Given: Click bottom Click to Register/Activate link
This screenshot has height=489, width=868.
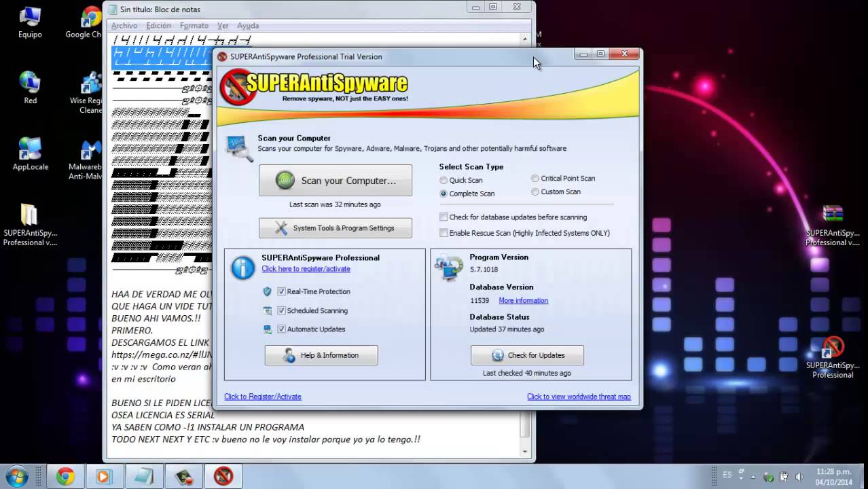Looking at the screenshot, I should [x=263, y=397].
